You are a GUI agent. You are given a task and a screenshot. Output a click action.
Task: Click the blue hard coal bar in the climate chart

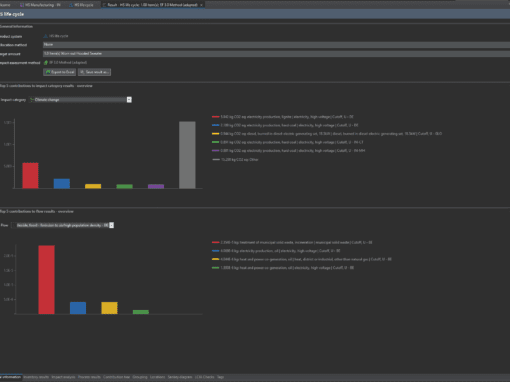pyautogui.click(x=62, y=184)
